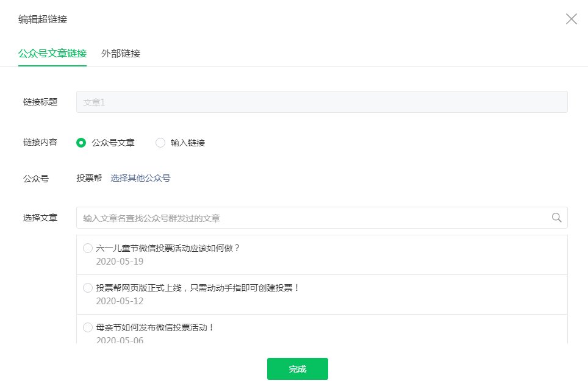The width and height of the screenshot is (588, 389).
Task: Switch to the 外部链接 tab
Action: pyautogui.click(x=120, y=54)
